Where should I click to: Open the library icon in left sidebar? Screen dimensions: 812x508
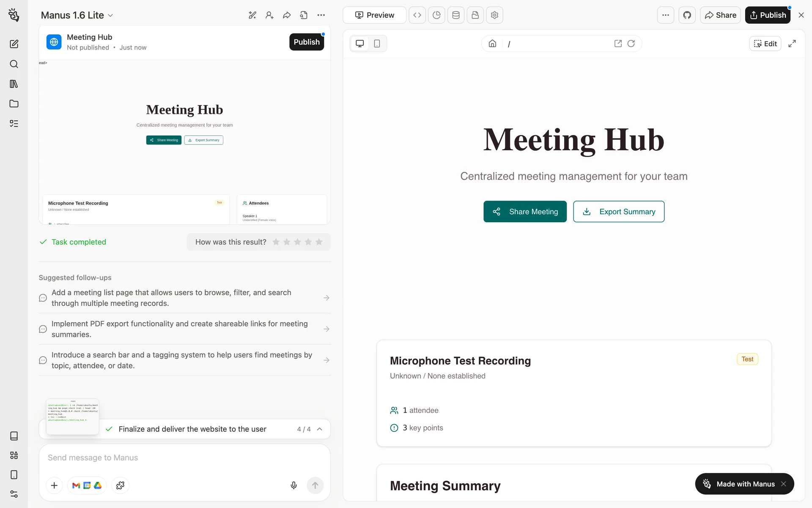click(14, 84)
